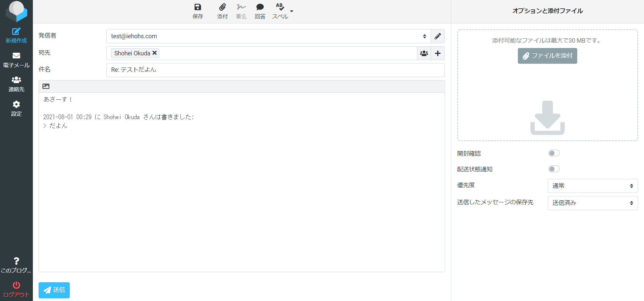Viewport: 644px width, 301px height.
Task: Click the 回答 speech bubble icon
Action: coord(260,7)
